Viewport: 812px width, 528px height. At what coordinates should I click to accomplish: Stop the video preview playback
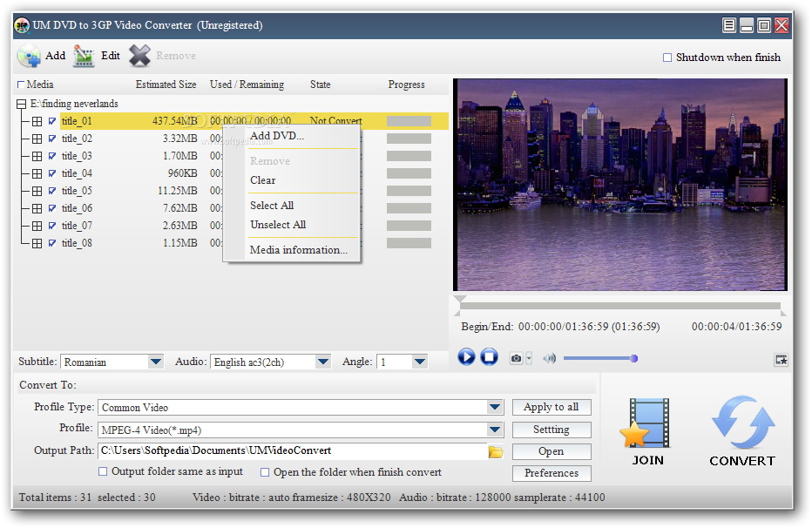coord(489,357)
